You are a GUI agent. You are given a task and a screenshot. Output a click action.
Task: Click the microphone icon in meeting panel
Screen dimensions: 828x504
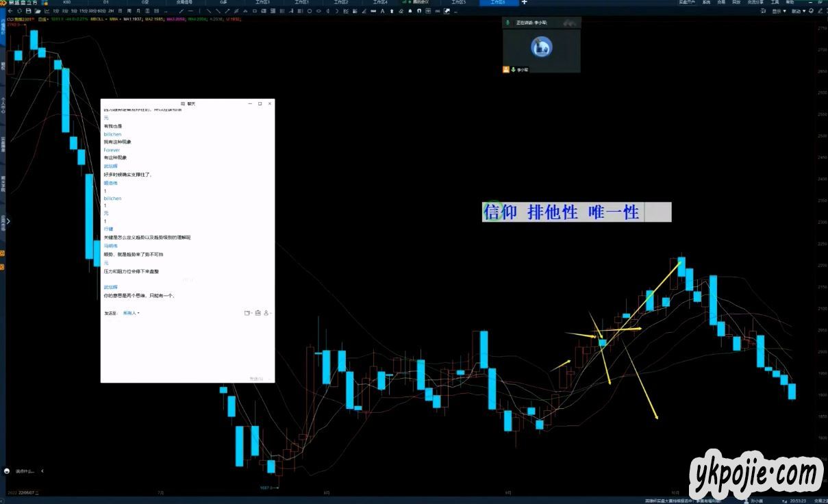click(x=507, y=23)
